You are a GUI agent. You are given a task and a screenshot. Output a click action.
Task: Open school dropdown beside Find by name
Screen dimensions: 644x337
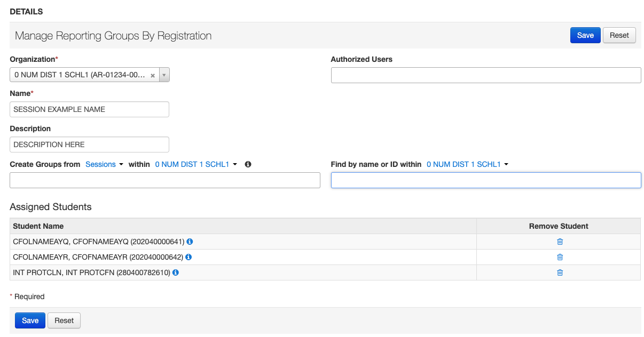[467, 164]
